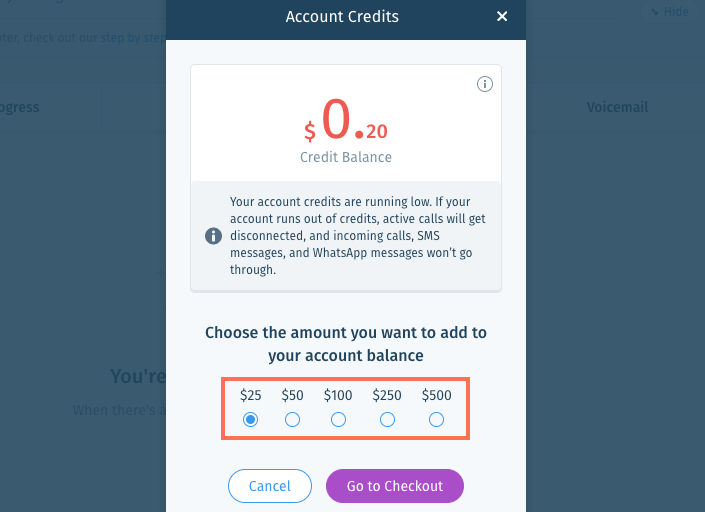Viewport: 705px width, 512px height.
Task: Click the low credits warning message text
Action: [x=357, y=236]
